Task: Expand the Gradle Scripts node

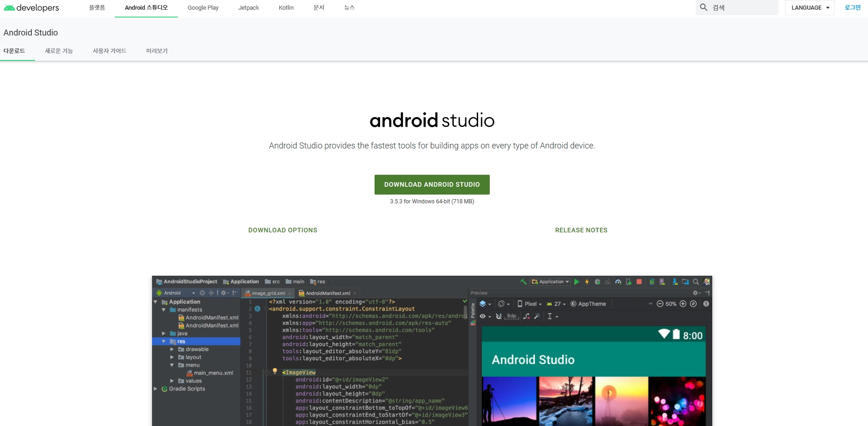Action: [x=156, y=389]
